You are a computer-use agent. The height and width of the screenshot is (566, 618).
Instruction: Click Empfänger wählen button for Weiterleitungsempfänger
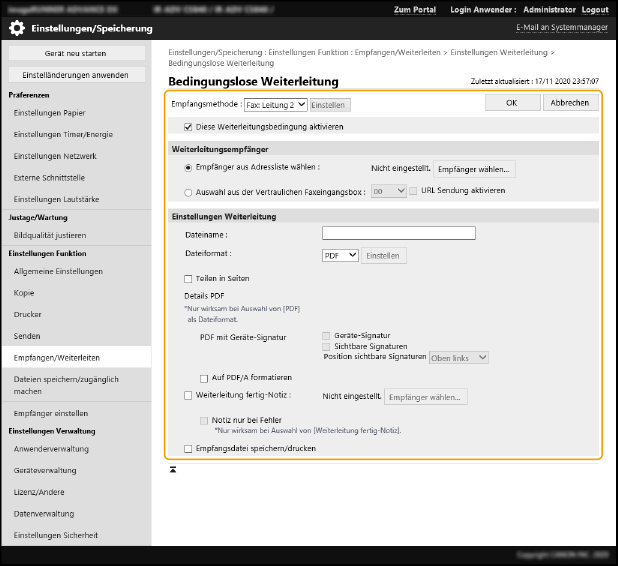[x=474, y=169]
